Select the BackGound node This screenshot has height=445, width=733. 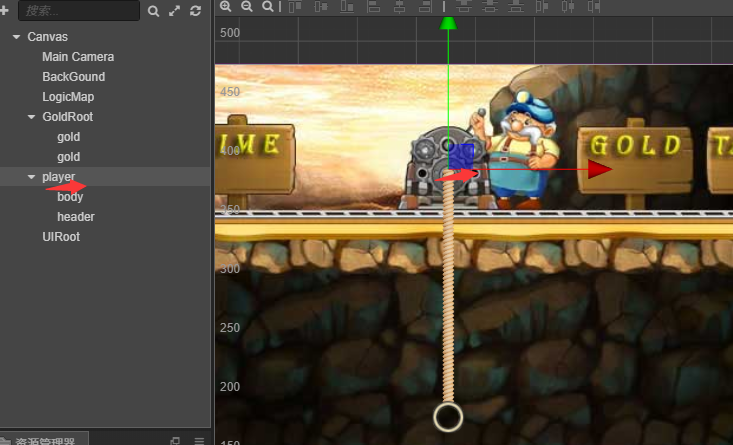pos(73,77)
